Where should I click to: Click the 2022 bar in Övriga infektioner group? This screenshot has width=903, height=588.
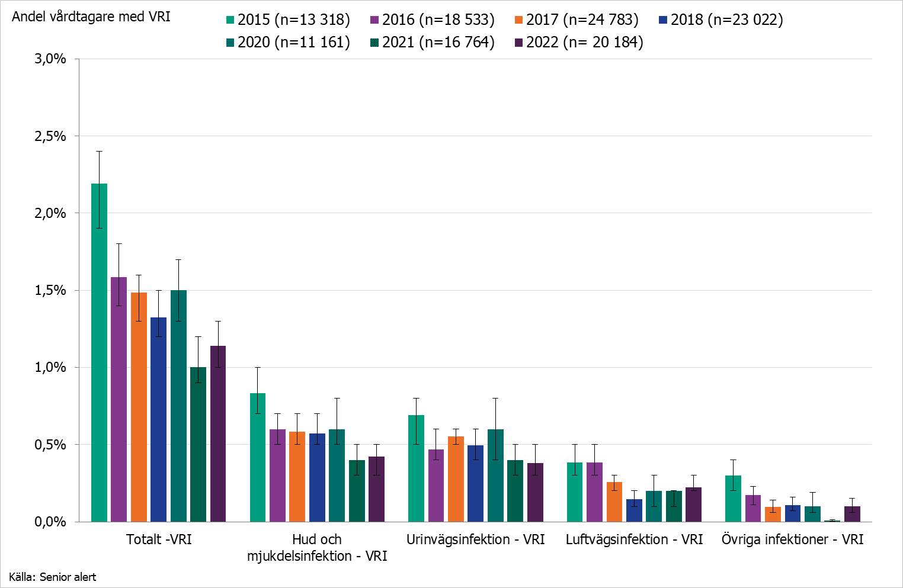coord(852,514)
